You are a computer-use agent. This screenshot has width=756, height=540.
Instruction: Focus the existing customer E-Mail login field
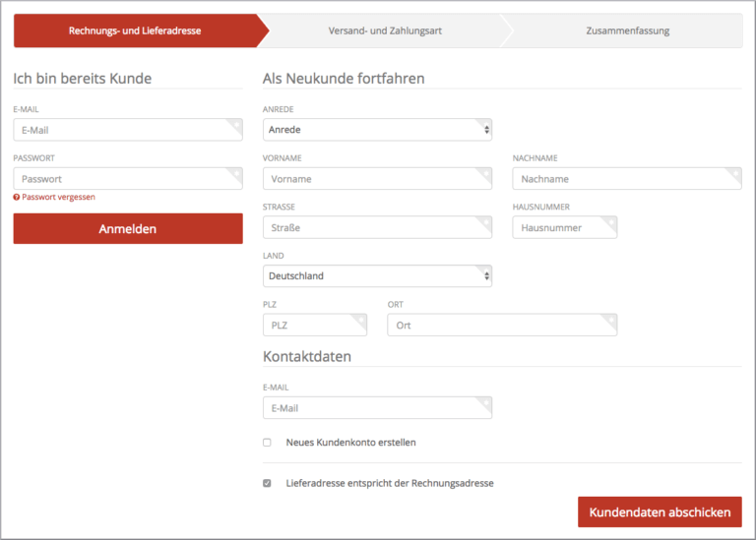[127, 130]
